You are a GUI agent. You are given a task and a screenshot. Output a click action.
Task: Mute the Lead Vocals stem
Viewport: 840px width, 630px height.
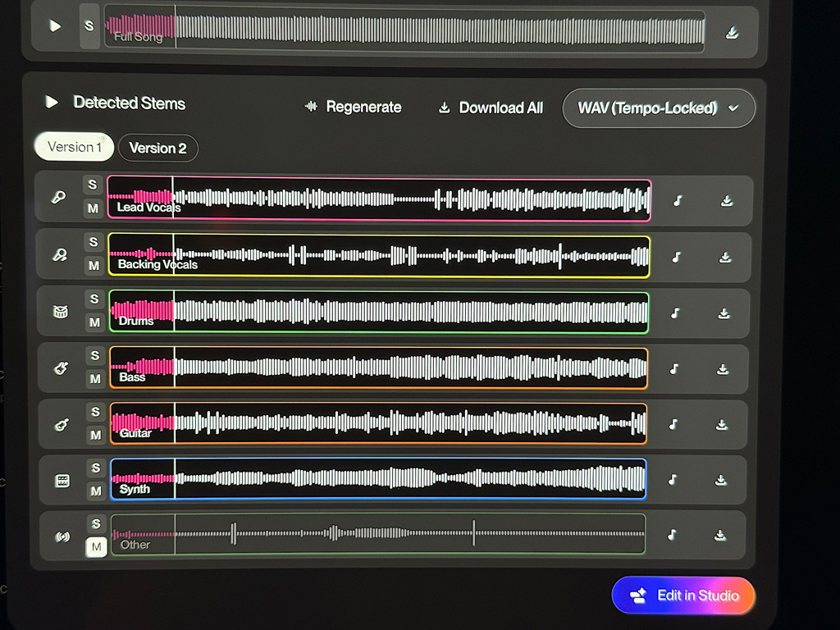(93, 208)
